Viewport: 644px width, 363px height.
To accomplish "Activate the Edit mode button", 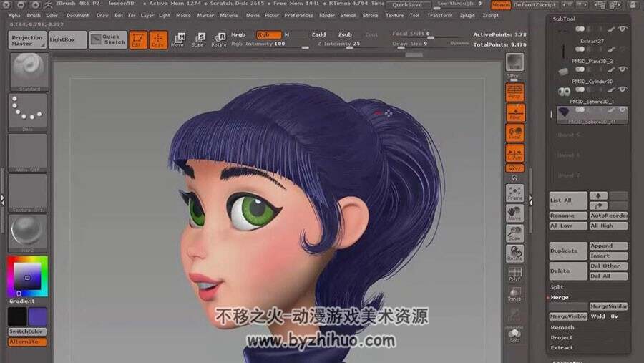I will click(x=138, y=40).
